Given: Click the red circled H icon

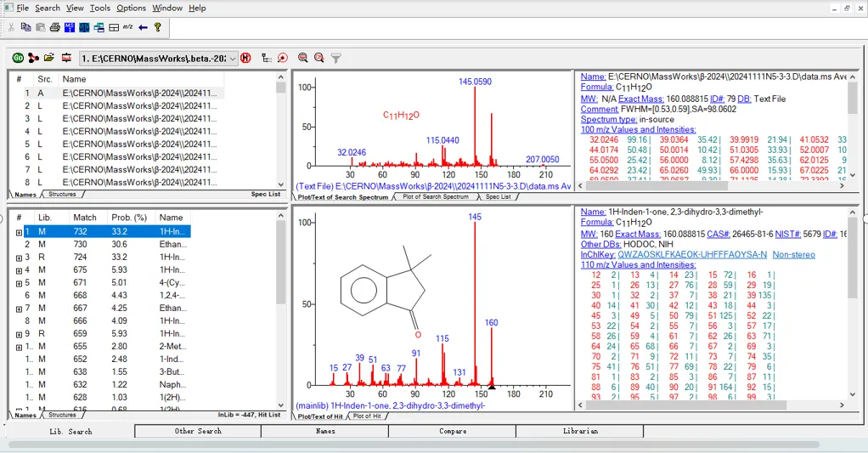Looking at the screenshot, I should [245, 58].
